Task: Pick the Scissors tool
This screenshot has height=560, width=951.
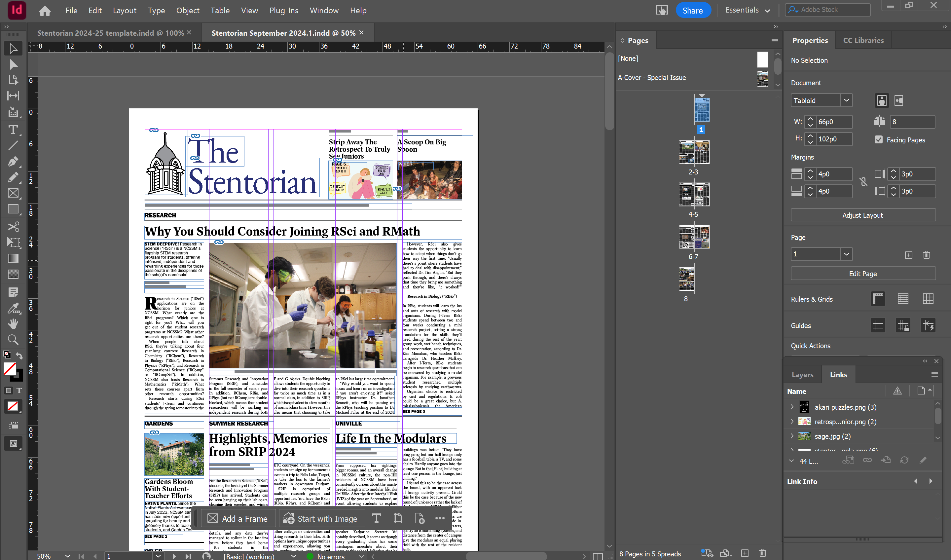Action: [x=13, y=226]
